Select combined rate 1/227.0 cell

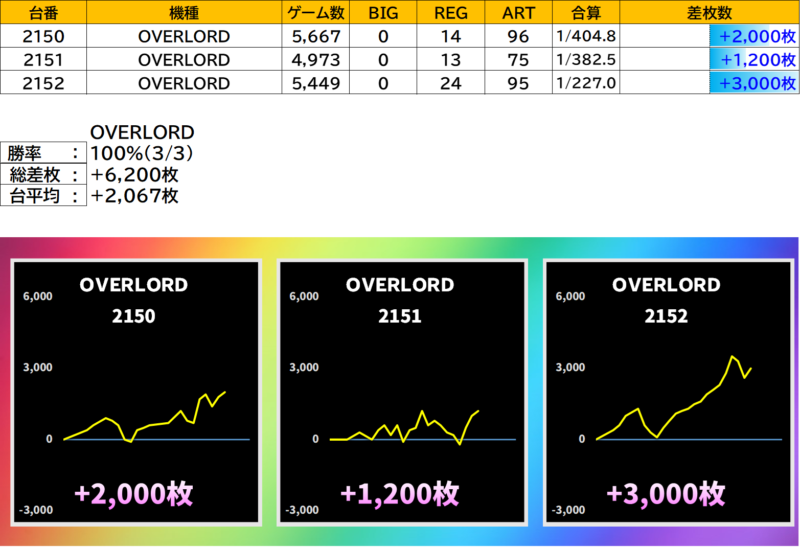pos(586,83)
